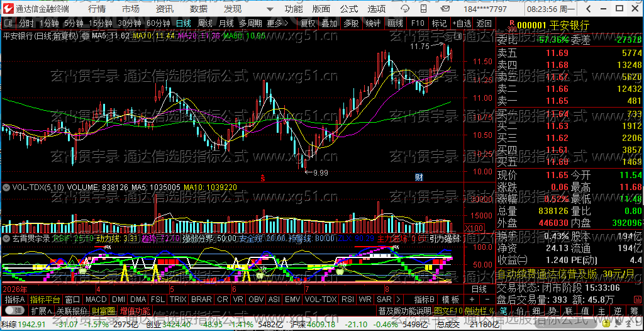Select the 笔 tick tab in sidebar
The width and height of the screenshot is (644, 331).
[505, 310]
